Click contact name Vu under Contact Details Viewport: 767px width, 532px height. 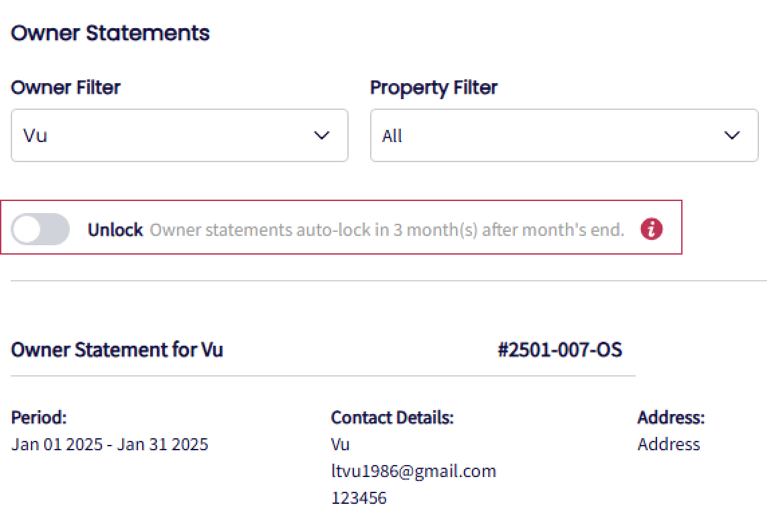[340, 444]
